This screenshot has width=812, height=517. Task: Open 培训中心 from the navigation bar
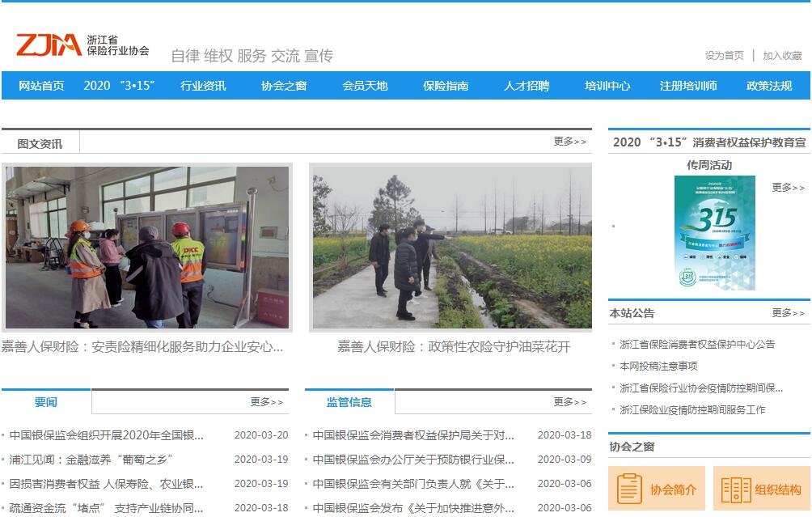(607, 86)
